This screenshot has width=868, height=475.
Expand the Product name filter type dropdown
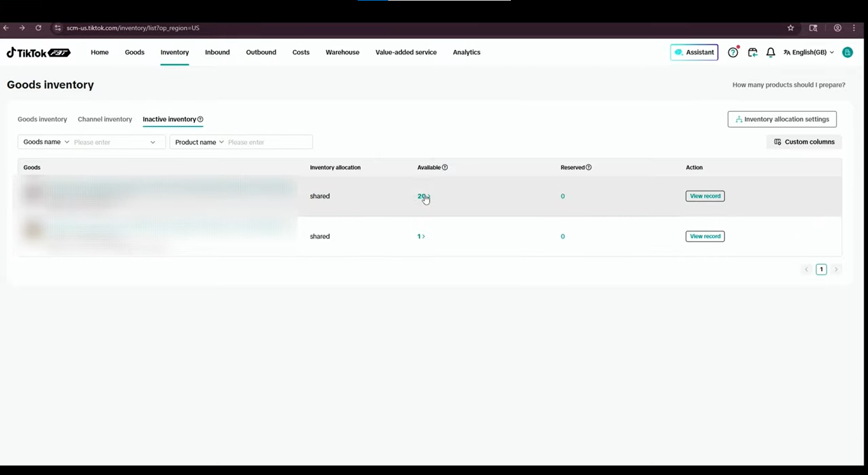pos(199,142)
